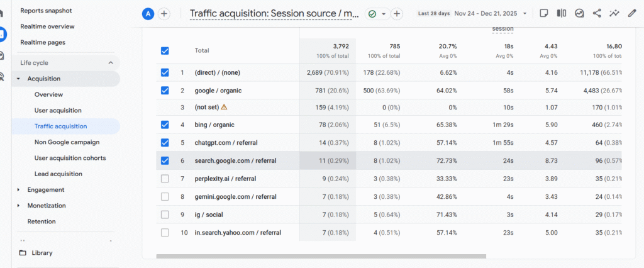Uncheck the google / organic row checkbox
Viewport: 644px width, 268px height.
pos(165,91)
